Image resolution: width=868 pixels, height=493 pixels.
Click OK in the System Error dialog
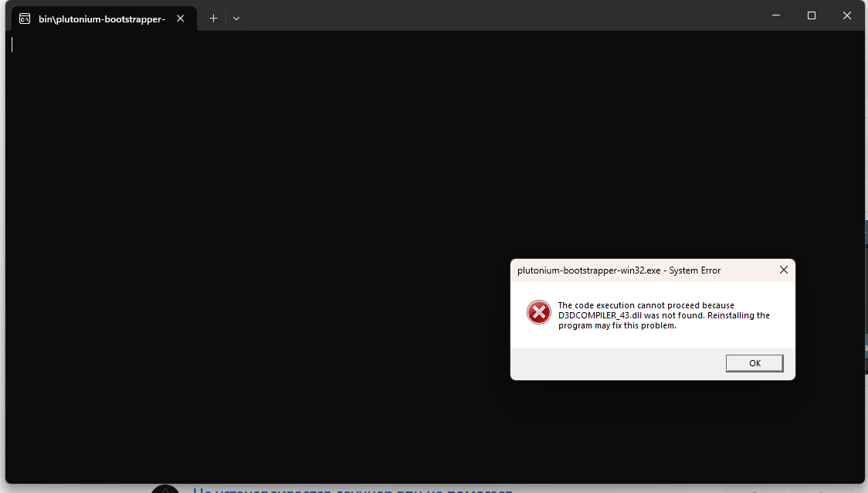click(x=754, y=363)
